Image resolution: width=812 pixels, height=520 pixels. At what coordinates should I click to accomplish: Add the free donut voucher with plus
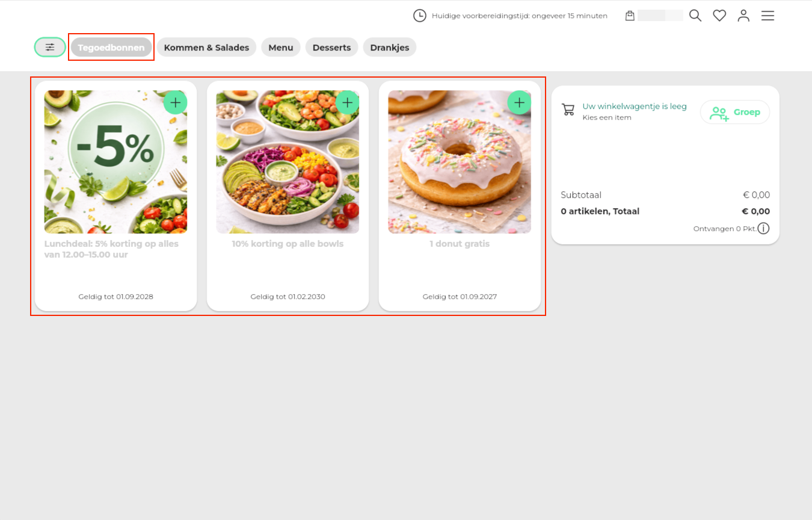(519, 102)
